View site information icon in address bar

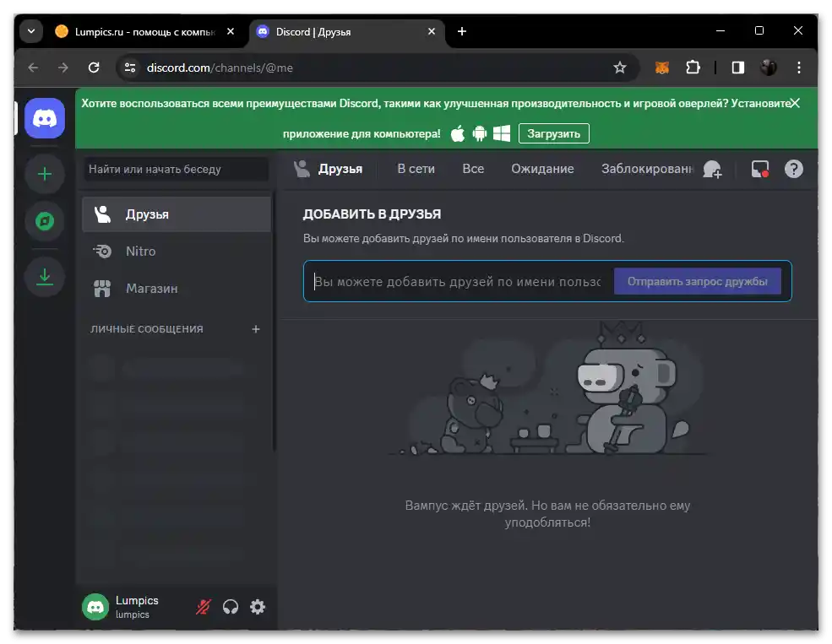(130, 68)
